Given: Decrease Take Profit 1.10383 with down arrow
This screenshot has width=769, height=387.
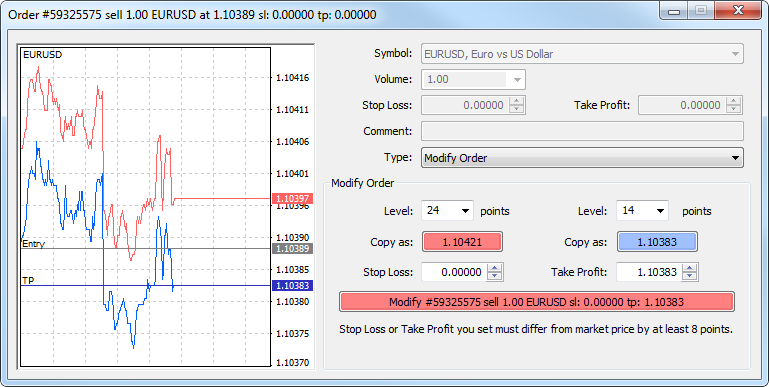Looking at the screenshot, I should 690,277.
